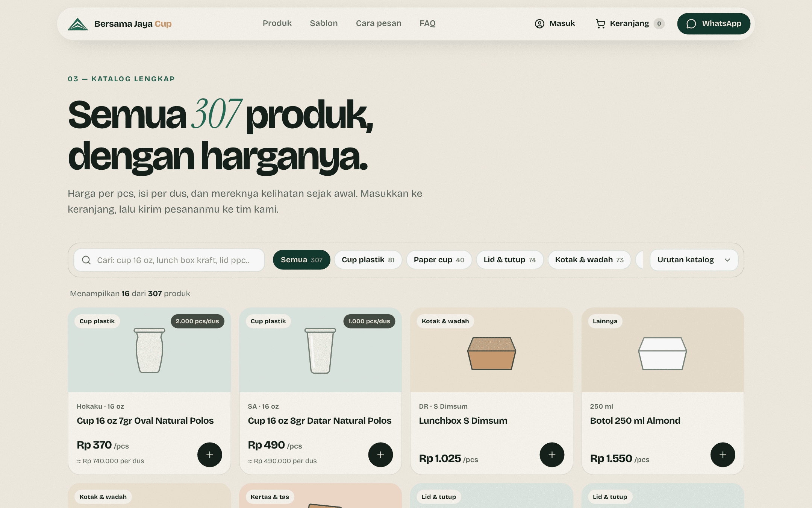Select the Semua 307 filter chip
This screenshot has height=508, width=812.
click(301, 260)
